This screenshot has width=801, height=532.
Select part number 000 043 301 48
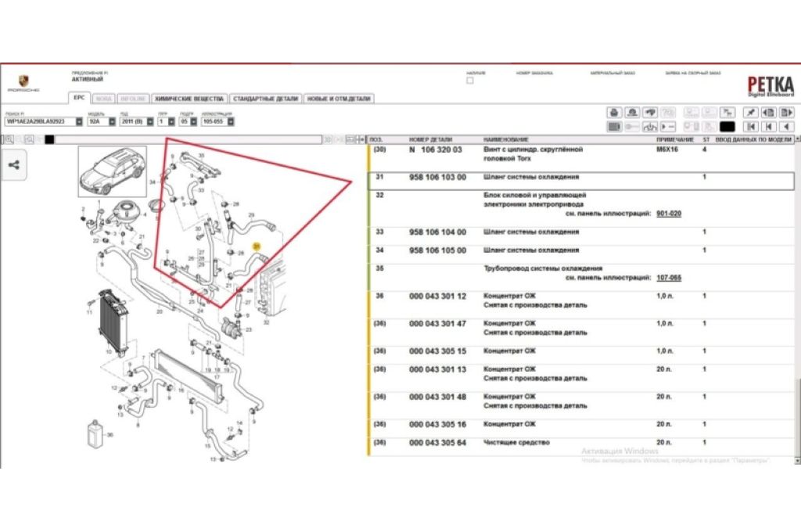point(437,397)
